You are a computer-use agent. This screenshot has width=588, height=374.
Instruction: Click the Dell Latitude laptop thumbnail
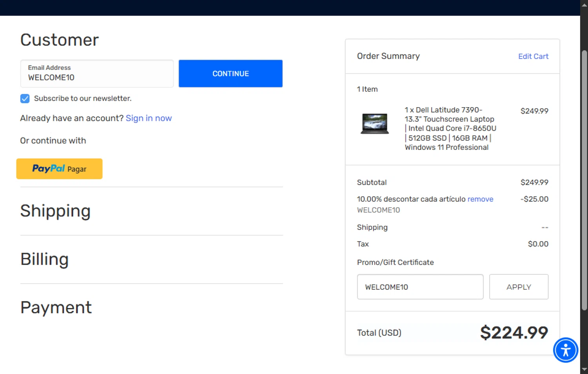click(x=375, y=124)
